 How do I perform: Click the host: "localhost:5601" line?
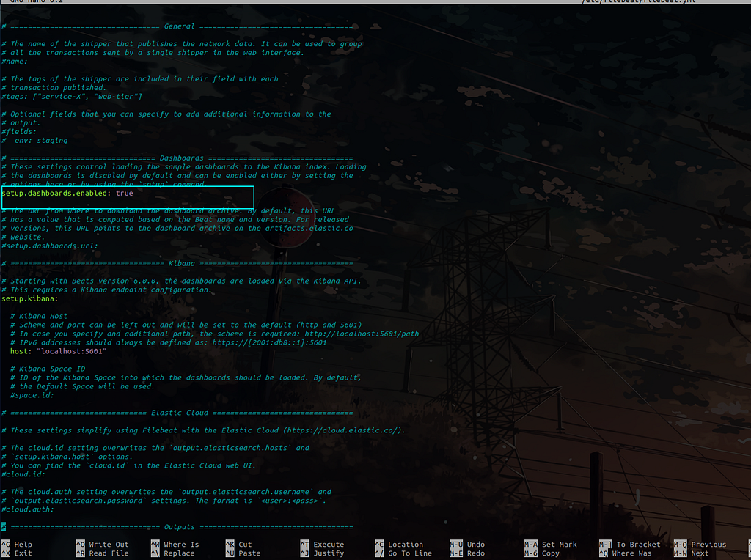point(59,351)
